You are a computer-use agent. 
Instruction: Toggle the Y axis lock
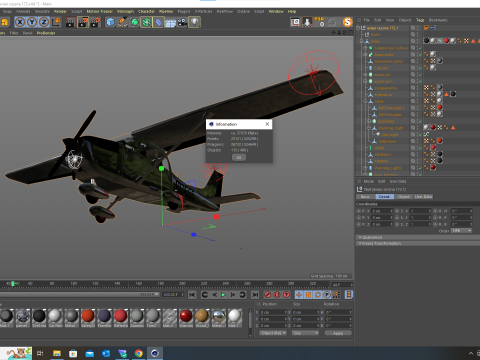pyautogui.click(x=32, y=22)
